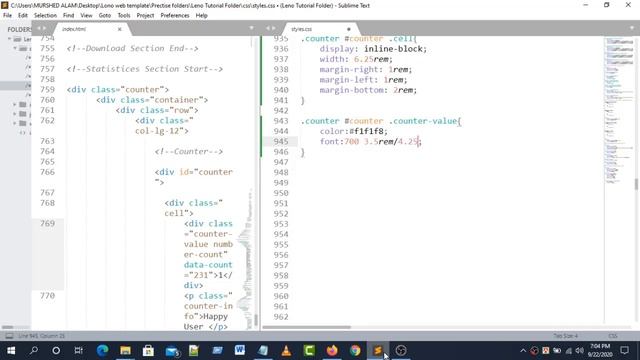Open the Tools menu
Screen dimensions: 640x360
click(x=124, y=16)
